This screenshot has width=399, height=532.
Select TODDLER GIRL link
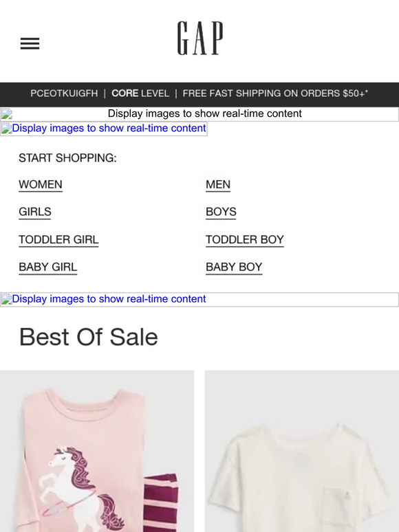(x=58, y=240)
